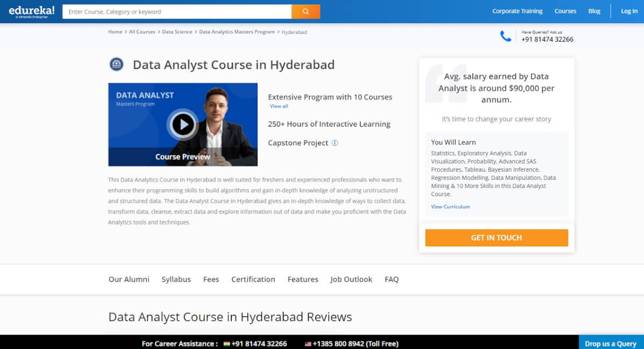Open the View Curriculum link
Screen dimensions: 644x349
(x=450, y=206)
